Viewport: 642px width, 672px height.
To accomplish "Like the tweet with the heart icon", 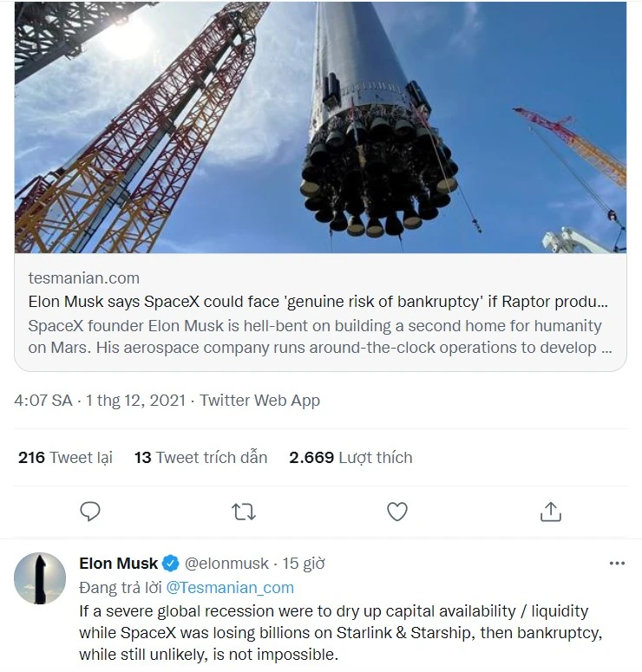I will pos(397,512).
